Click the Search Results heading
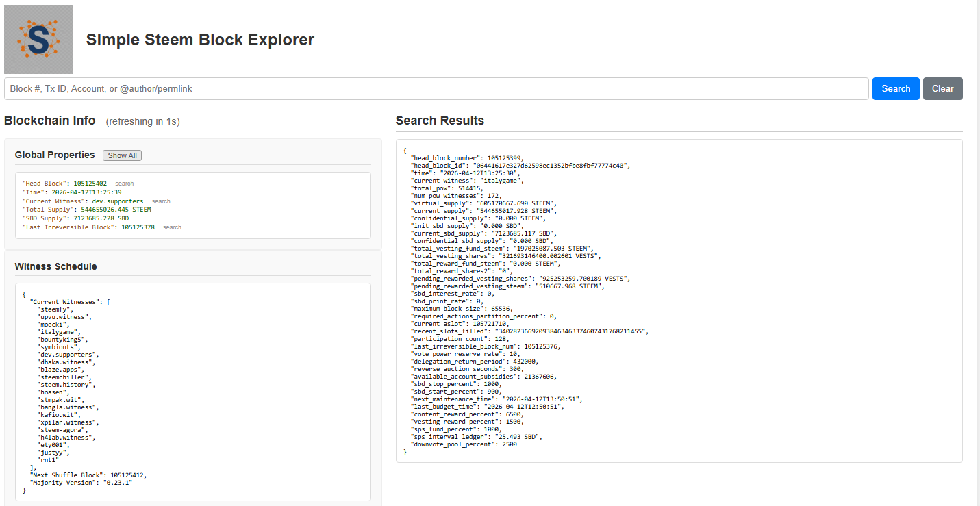Image resolution: width=980 pixels, height=506 pixels. [x=440, y=121]
